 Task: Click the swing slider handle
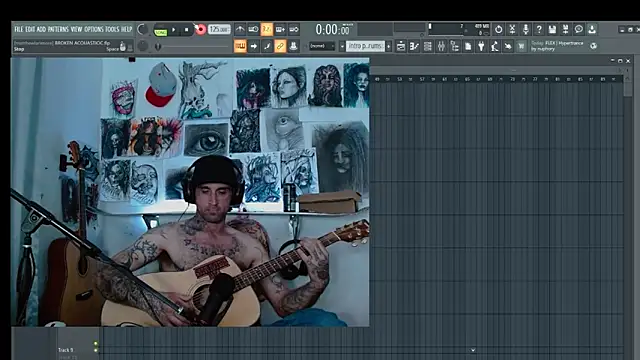[158, 47]
